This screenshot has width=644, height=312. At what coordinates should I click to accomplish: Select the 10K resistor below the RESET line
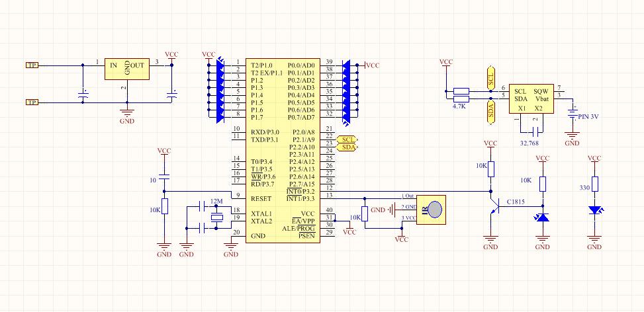pos(165,206)
